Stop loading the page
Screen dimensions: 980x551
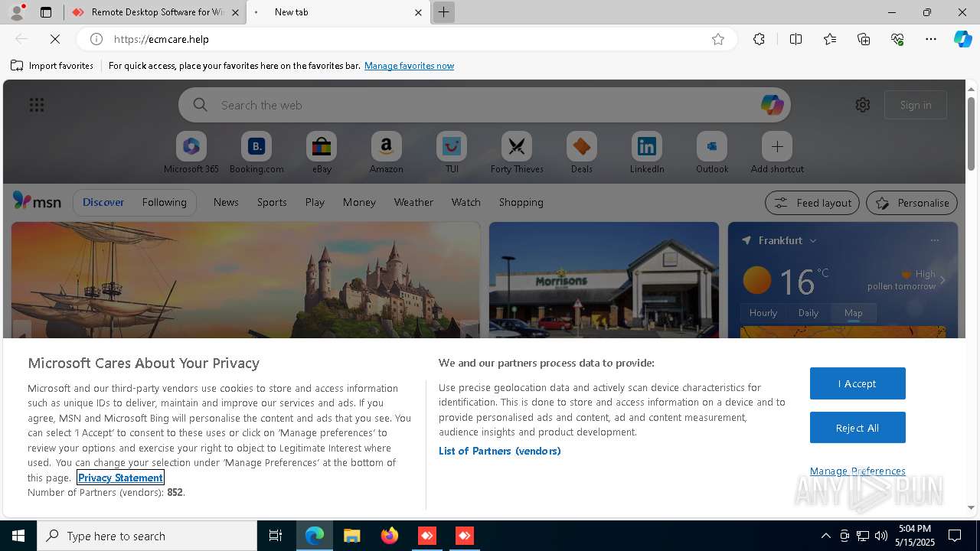[x=55, y=39]
